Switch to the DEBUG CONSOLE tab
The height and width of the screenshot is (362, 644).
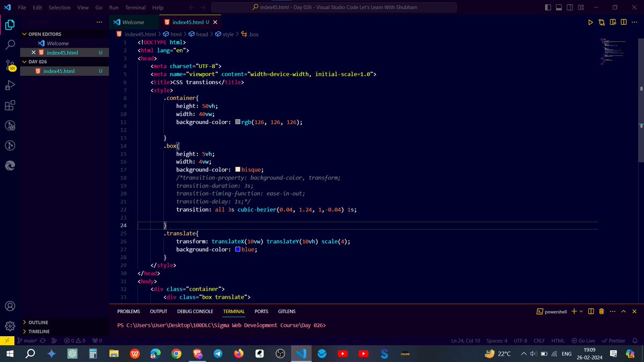tap(195, 311)
